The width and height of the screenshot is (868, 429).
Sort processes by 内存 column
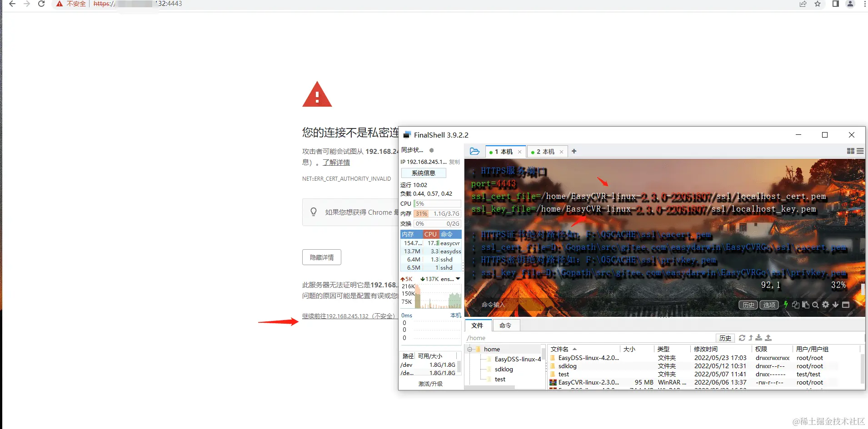[x=411, y=234]
